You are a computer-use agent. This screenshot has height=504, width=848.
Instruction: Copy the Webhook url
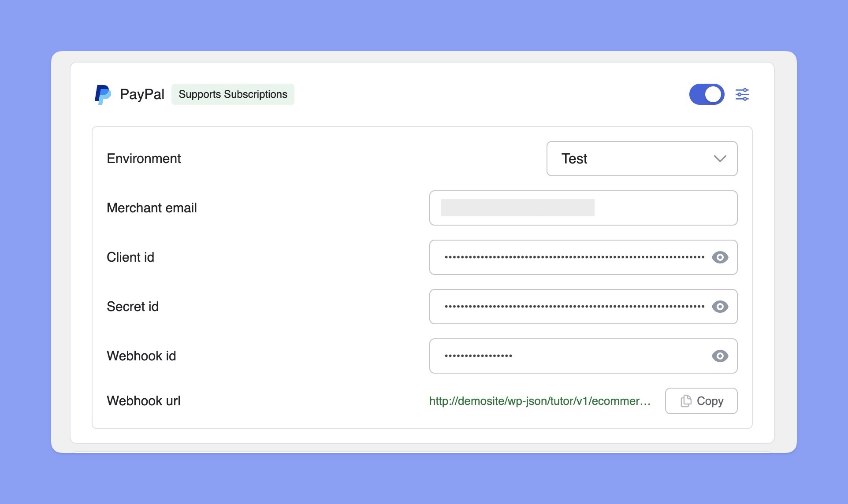click(x=701, y=401)
